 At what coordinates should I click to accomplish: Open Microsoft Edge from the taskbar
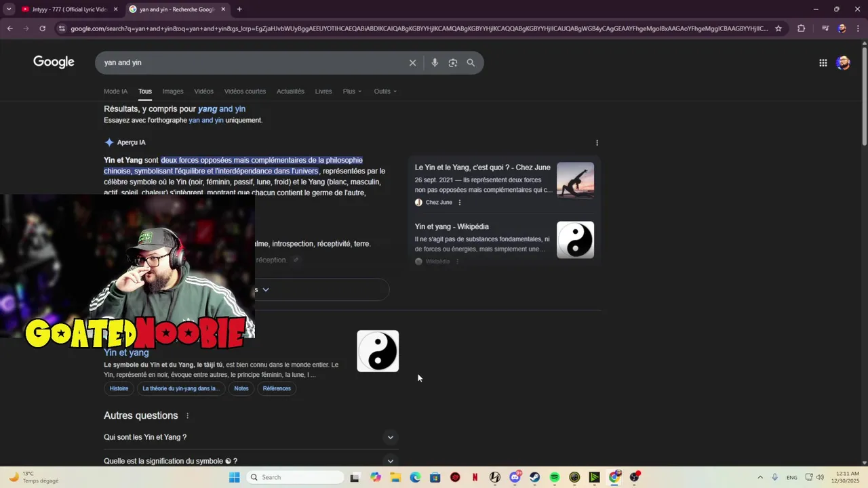415,477
